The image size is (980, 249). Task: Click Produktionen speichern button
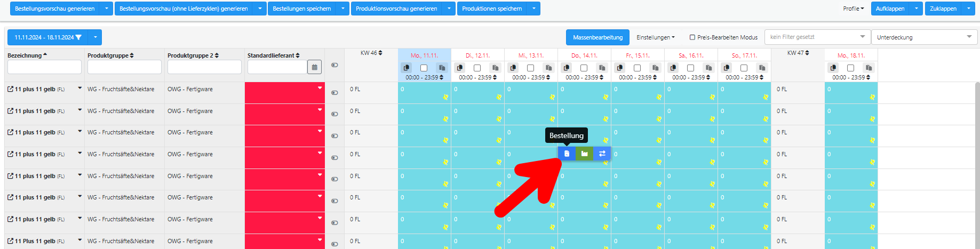[492, 9]
